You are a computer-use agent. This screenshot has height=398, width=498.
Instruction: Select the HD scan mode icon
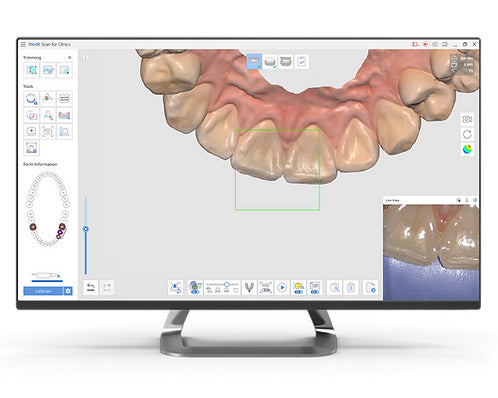pyautogui.click(x=266, y=287)
